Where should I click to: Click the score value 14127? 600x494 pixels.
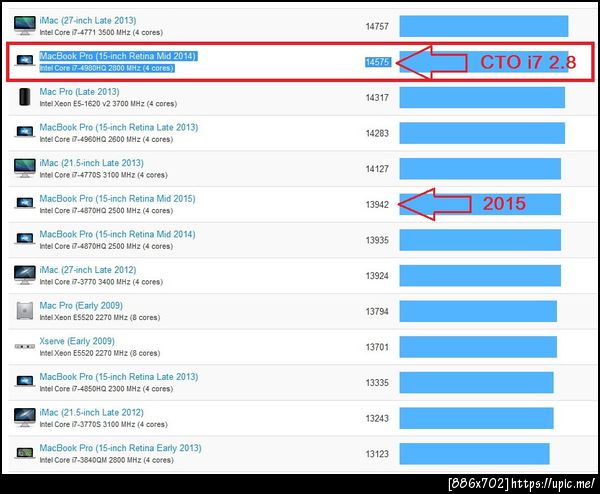click(377, 169)
